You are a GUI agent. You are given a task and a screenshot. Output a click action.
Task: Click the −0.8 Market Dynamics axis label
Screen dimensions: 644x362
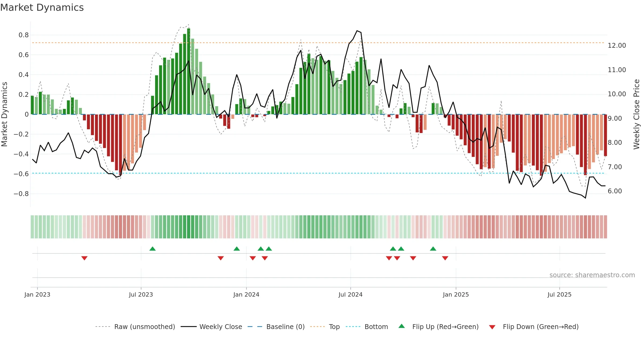point(21,194)
